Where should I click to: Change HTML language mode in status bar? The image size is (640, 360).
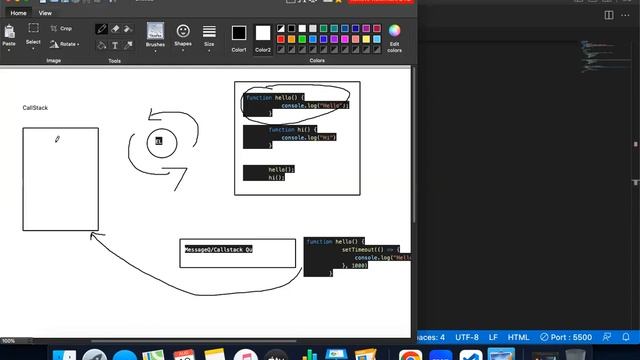point(518,337)
